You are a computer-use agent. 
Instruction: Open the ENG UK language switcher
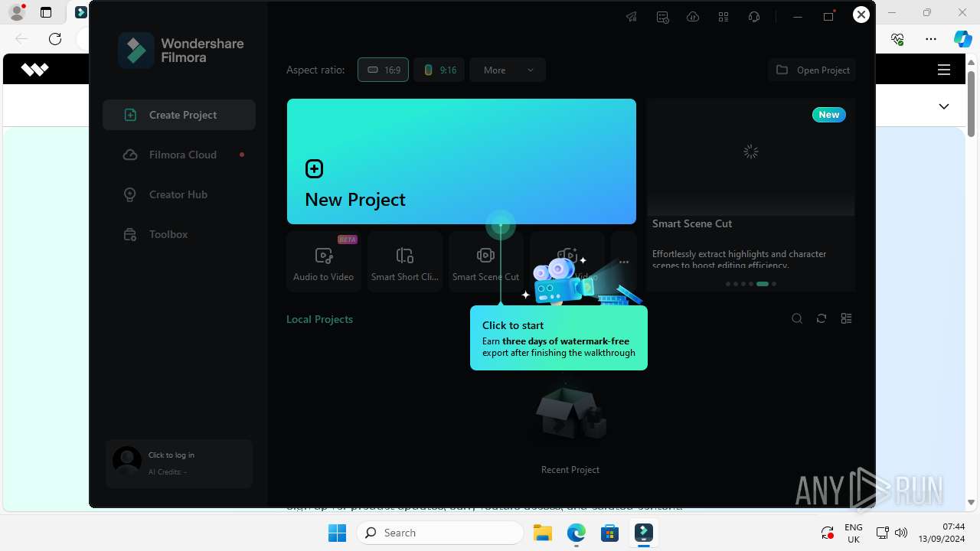pyautogui.click(x=854, y=533)
